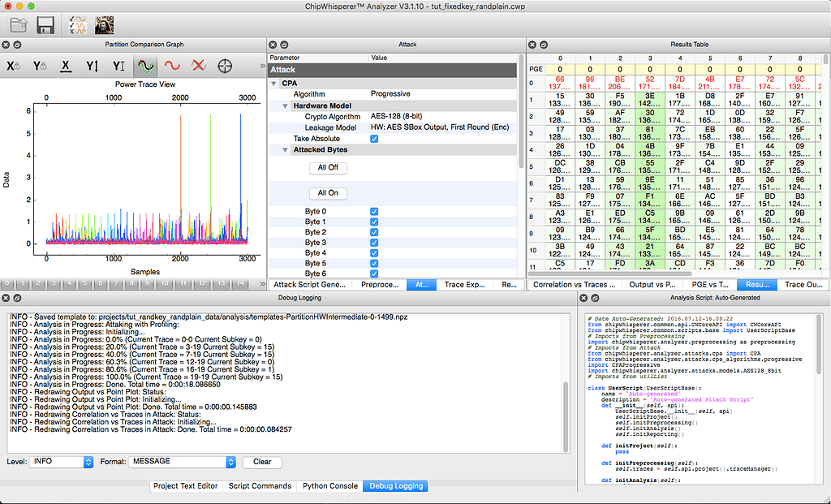The image size is (831, 504).
Task: Activate the crosshair measurement tool
Action: click(x=225, y=65)
